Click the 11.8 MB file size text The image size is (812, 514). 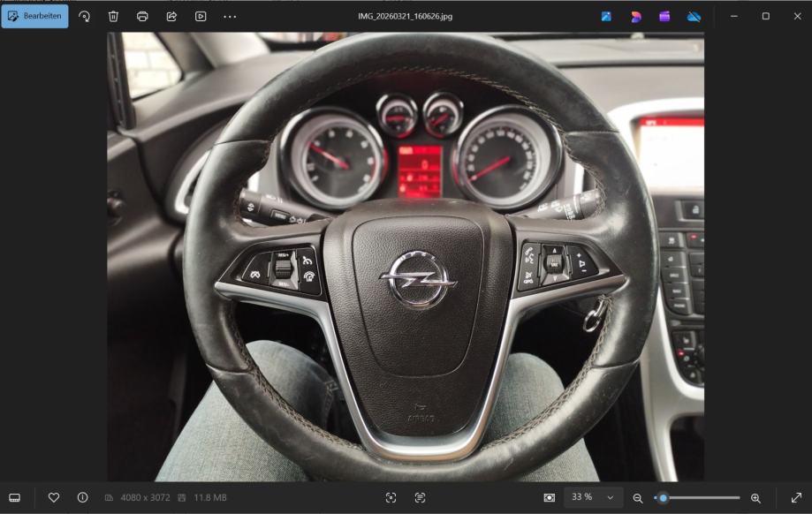[210, 497]
